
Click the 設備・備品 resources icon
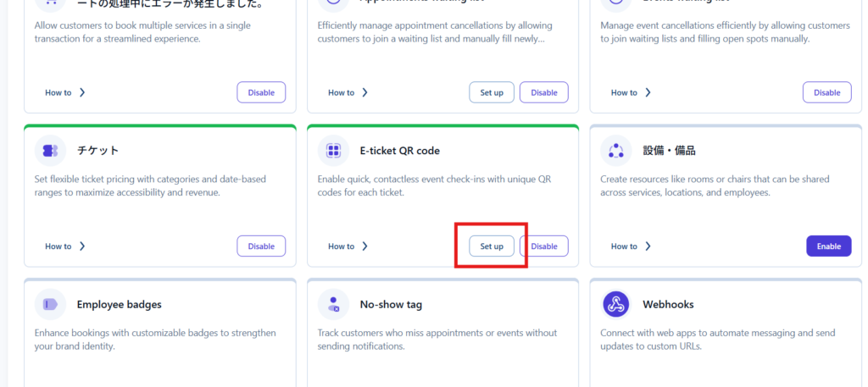coord(616,151)
